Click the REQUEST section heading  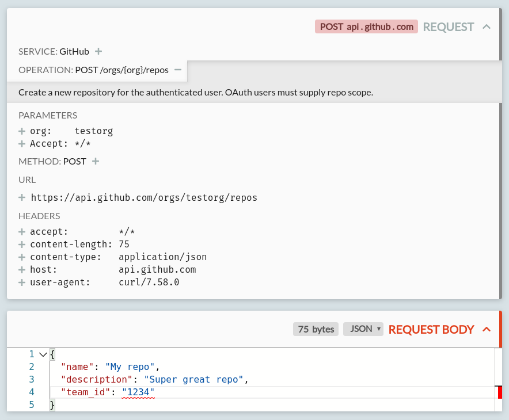tap(449, 26)
